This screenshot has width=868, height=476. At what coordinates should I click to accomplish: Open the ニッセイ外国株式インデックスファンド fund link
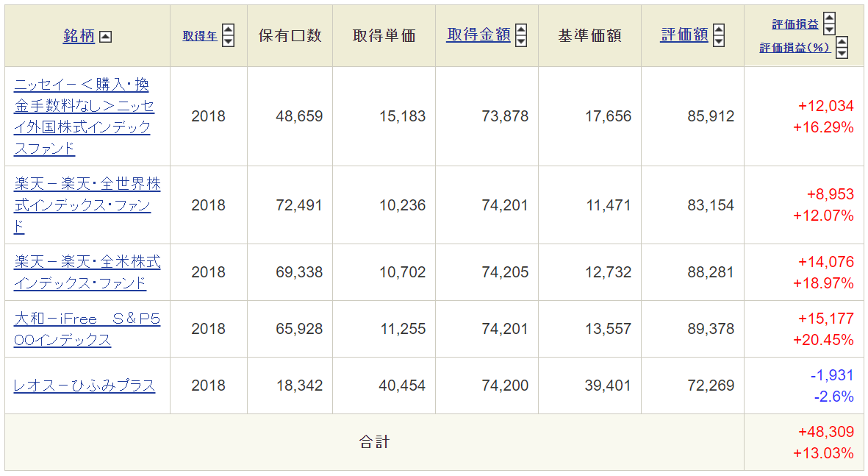pos(84,116)
